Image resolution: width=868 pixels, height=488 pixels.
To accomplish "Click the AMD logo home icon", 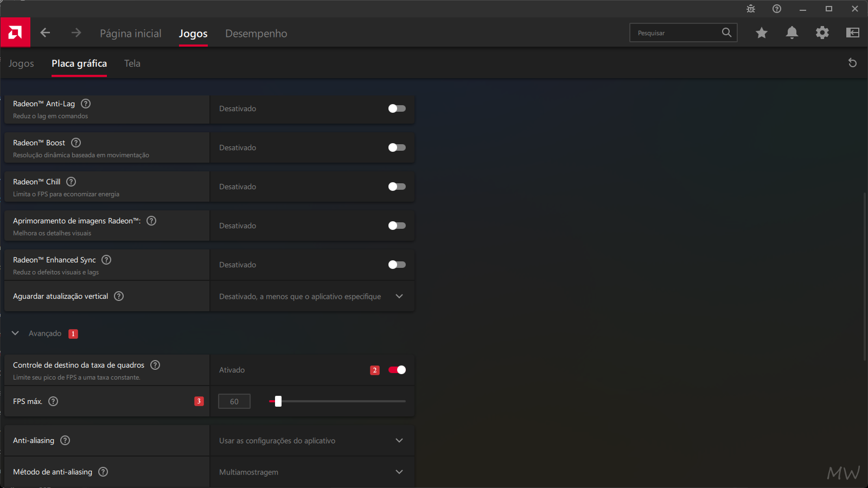I will 15,33.
